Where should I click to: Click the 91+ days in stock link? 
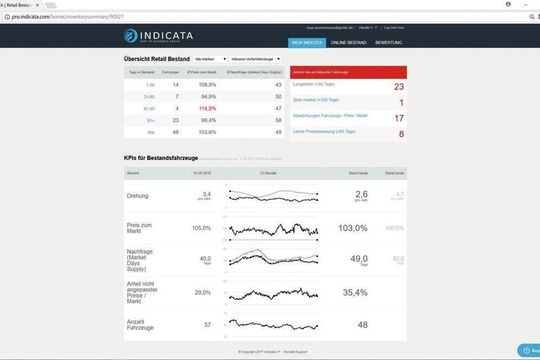(151, 120)
